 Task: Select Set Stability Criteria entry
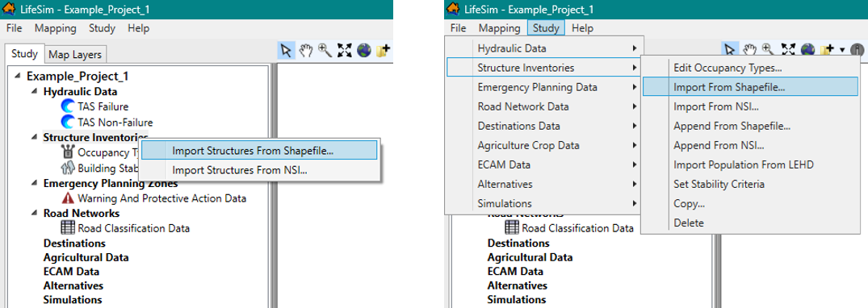tap(750, 184)
